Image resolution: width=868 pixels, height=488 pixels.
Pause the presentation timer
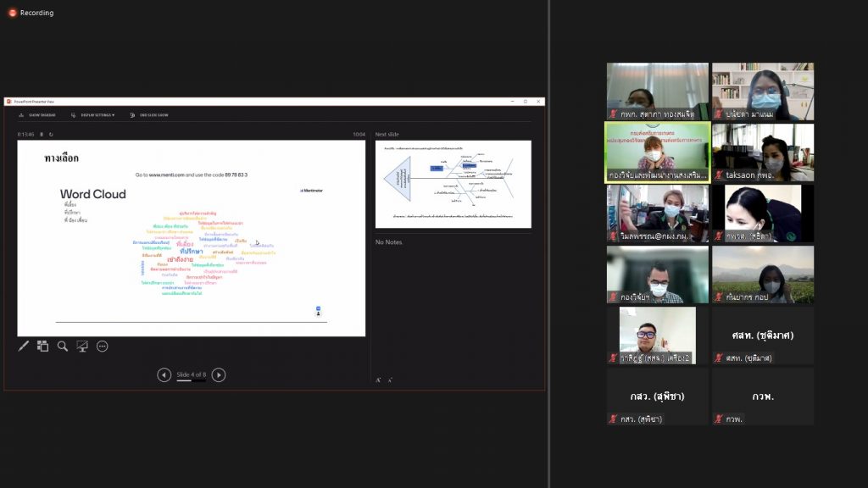pos(42,134)
